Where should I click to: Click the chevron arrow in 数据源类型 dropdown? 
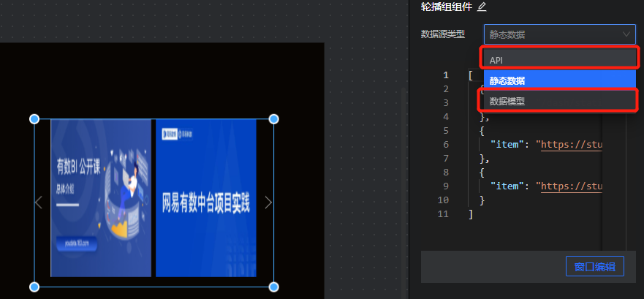626,34
